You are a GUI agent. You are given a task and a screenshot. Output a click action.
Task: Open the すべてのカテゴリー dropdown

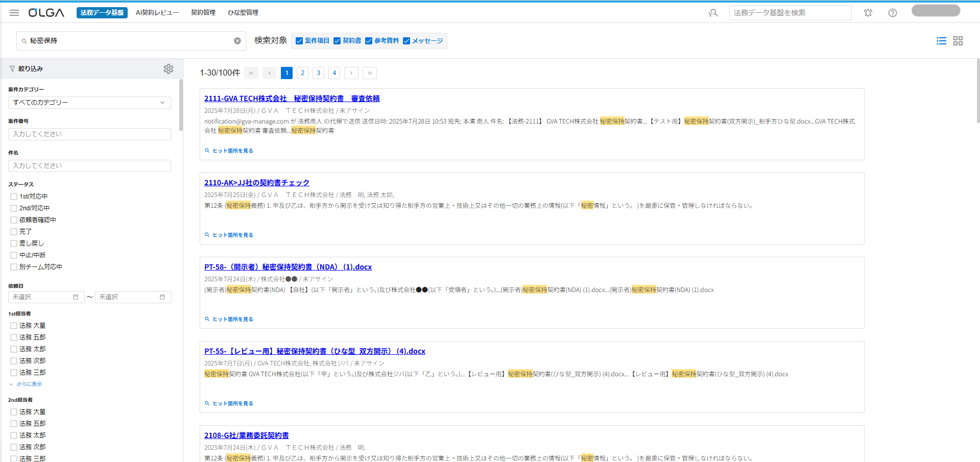[89, 103]
